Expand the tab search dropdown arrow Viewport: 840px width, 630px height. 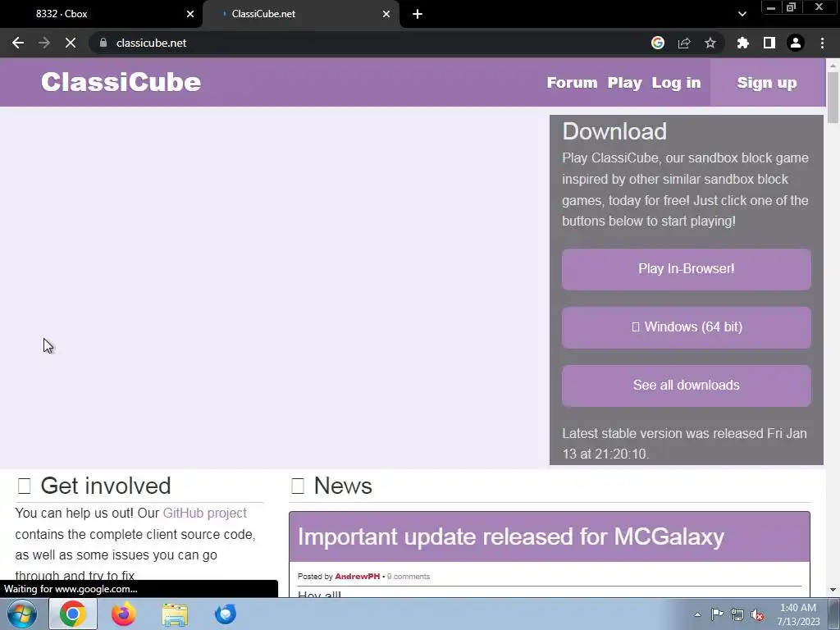742,14
